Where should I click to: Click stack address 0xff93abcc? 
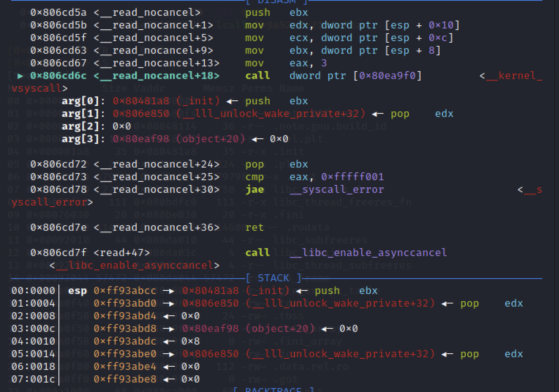(125, 291)
